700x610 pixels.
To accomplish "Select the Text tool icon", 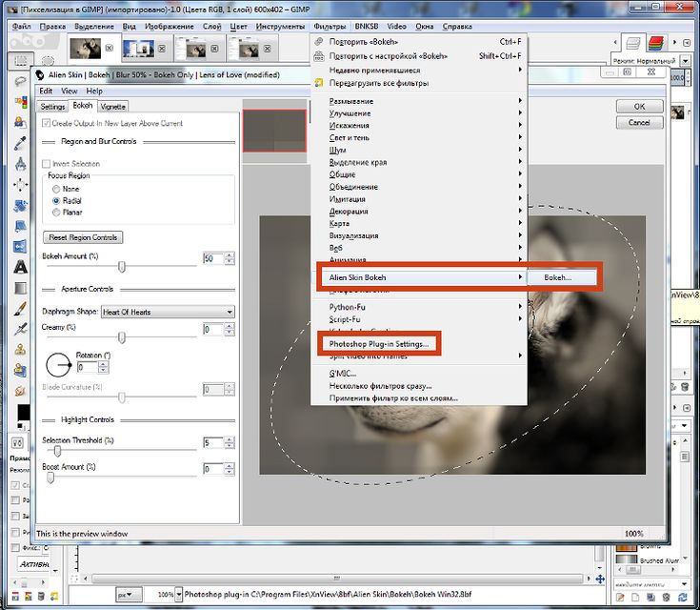I will [20, 267].
